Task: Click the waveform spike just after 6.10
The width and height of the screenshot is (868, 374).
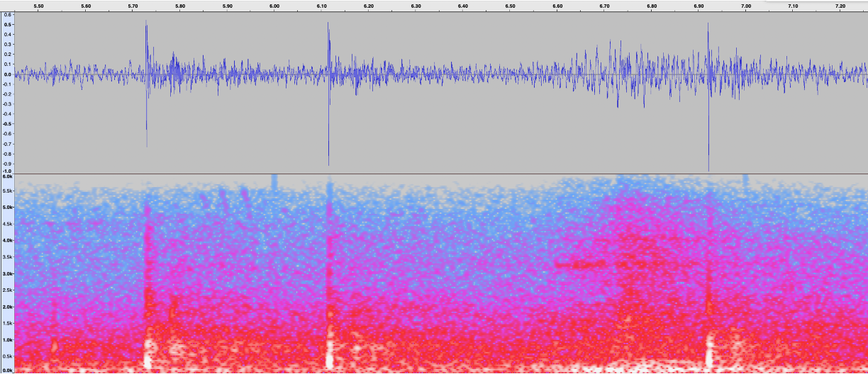Action: (328, 93)
